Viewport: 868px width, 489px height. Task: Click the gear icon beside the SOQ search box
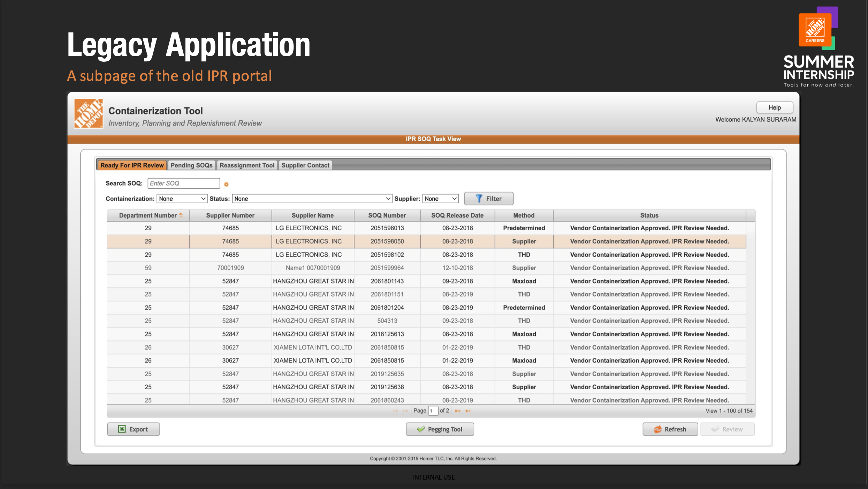227,184
